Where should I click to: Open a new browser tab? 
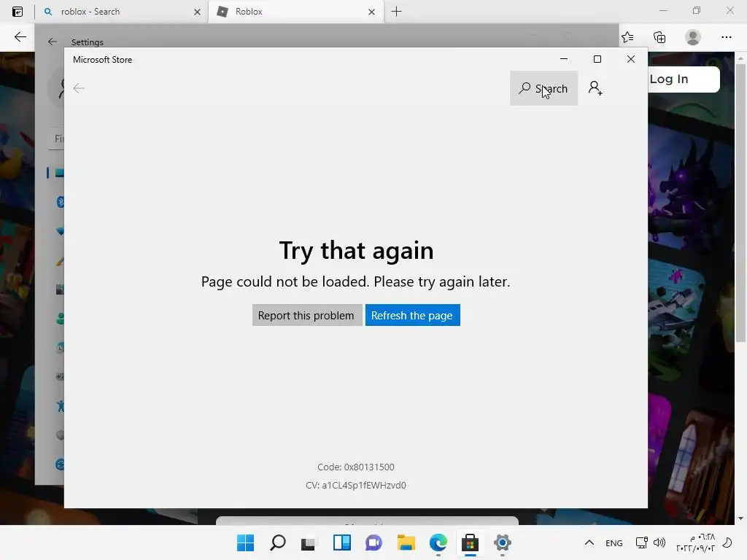(396, 12)
